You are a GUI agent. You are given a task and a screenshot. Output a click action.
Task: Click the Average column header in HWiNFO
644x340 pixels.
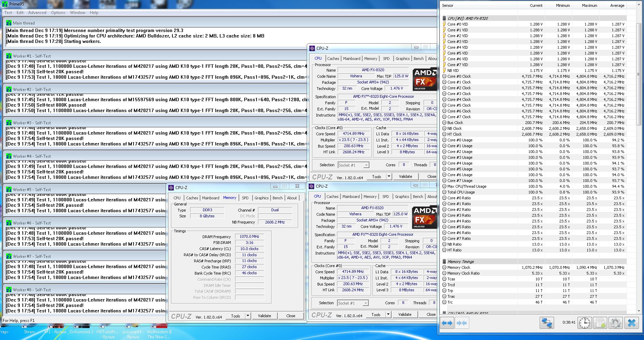(613, 5)
